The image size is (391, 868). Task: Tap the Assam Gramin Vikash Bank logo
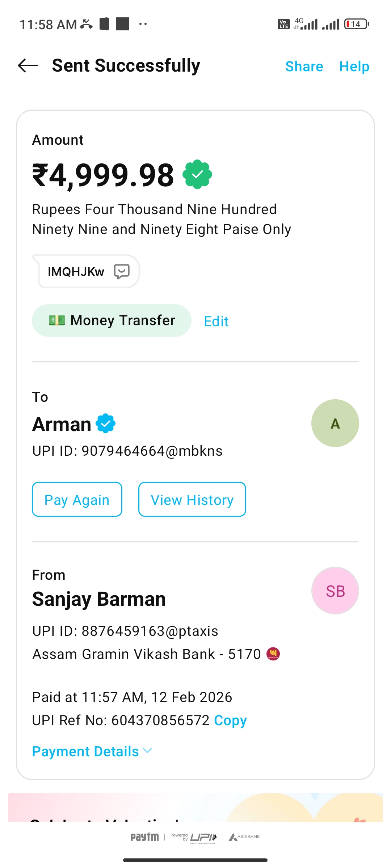273,654
